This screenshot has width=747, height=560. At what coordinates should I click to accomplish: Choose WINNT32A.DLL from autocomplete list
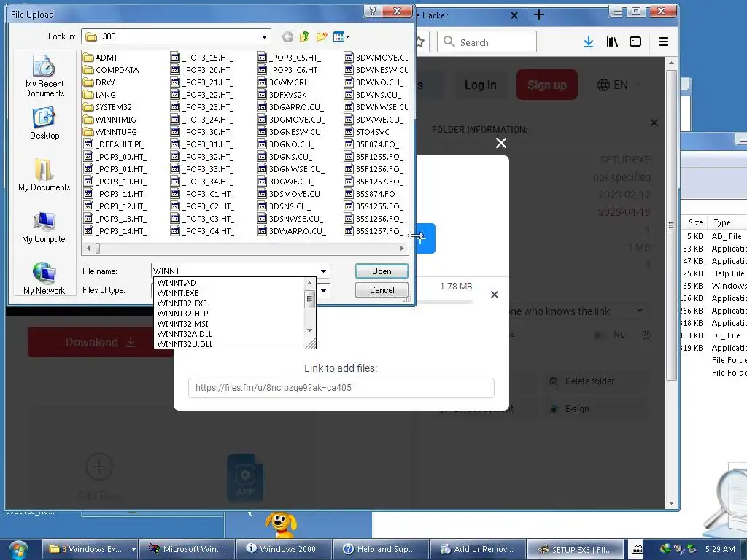click(x=185, y=334)
